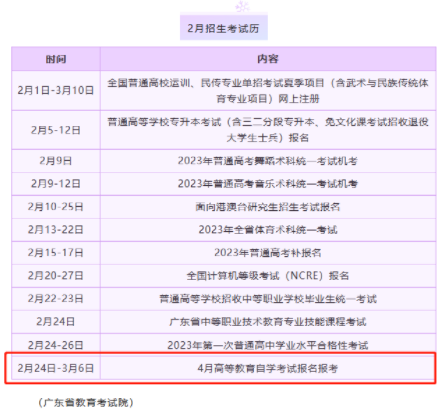Click '2023年普通高考舞蹈术科统一考试机考'
Viewport: 442px width, 413px height.
pyautogui.click(x=268, y=161)
